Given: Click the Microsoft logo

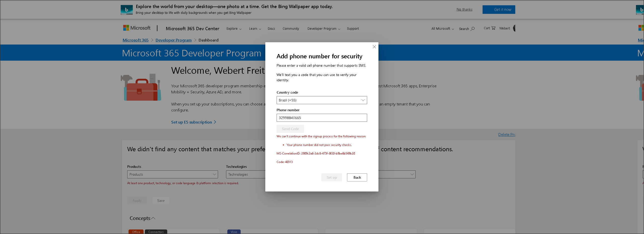Looking at the screenshot, I should tap(137, 28).
